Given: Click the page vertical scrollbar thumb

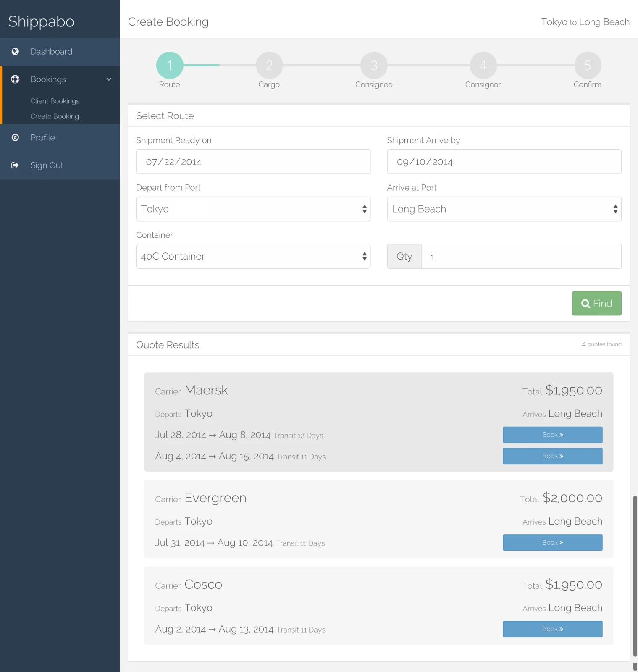Looking at the screenshot, I should tap(635, 575).
